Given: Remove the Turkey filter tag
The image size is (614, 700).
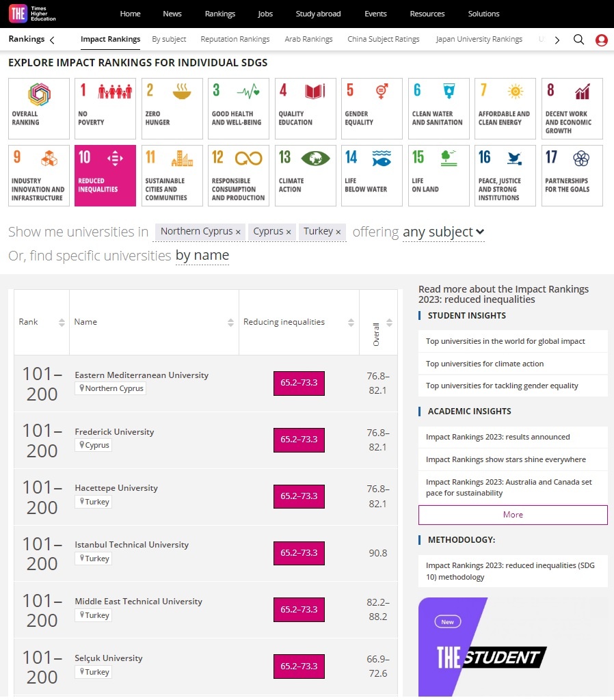Looking at the screenshot, I should (x=338, y=232).
